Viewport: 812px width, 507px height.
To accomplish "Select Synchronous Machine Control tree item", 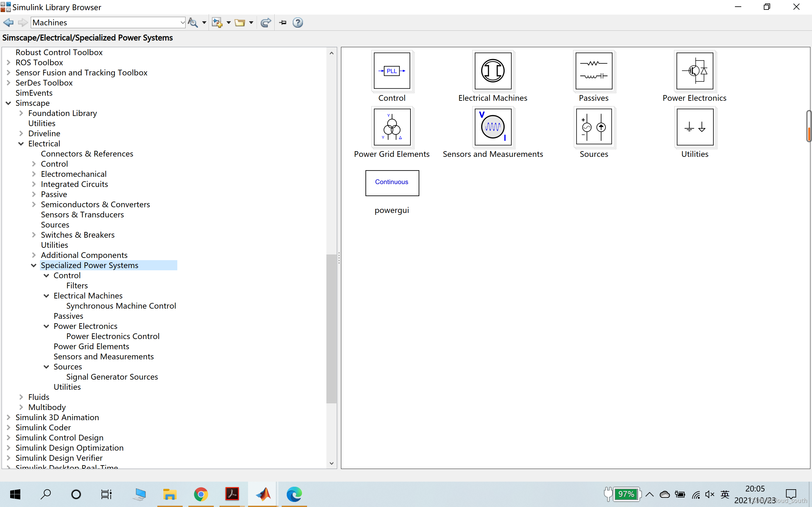I will tap(121, 306).
